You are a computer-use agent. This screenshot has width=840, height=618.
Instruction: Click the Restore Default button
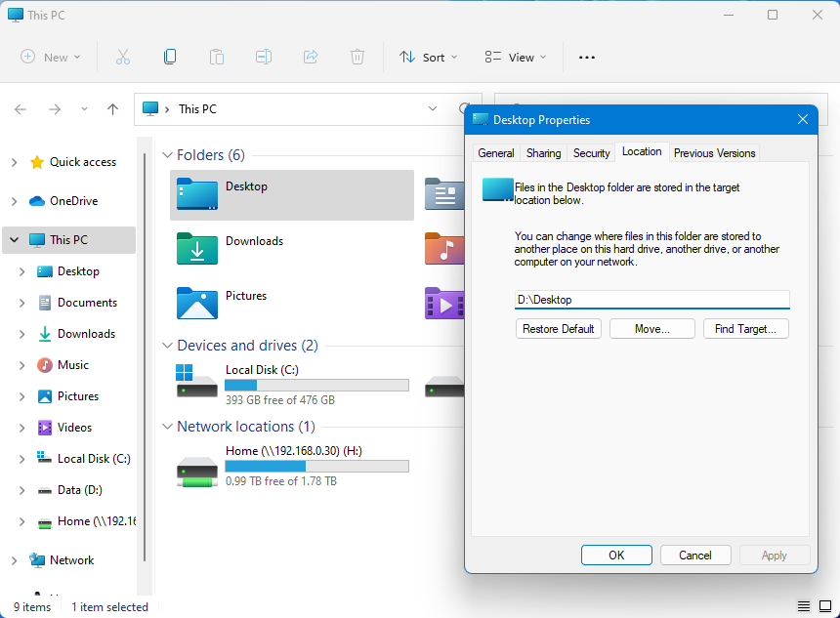558,328
